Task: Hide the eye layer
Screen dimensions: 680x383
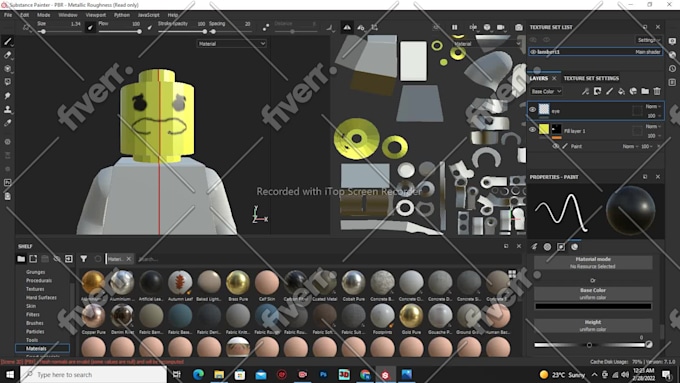Action: click(x=533, y=110)
